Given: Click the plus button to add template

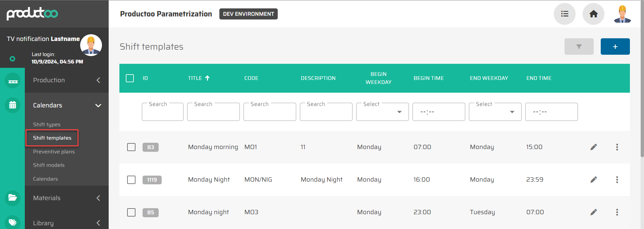Looking at the screenshot, I should 615,47.
